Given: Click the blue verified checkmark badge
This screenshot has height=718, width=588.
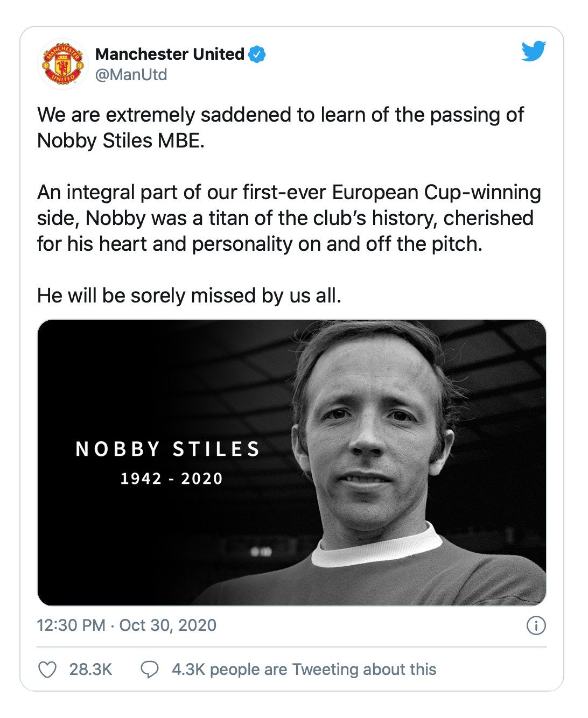Looking at the screenshot, I should (257, 54).
